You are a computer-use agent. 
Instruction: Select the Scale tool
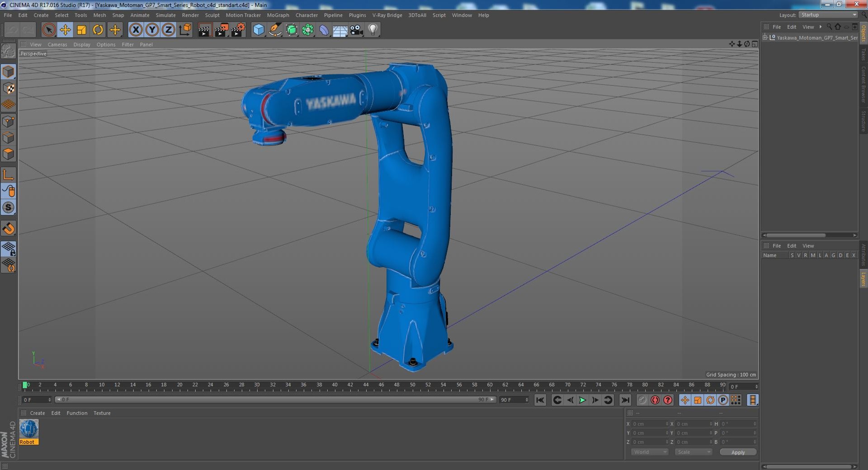[x=81, y=30]
